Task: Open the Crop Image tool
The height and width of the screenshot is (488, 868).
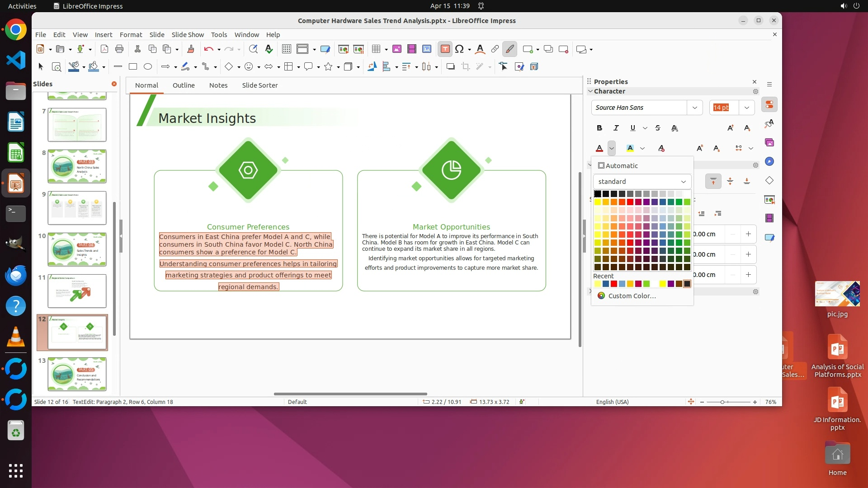Action: tap(465, 67)
